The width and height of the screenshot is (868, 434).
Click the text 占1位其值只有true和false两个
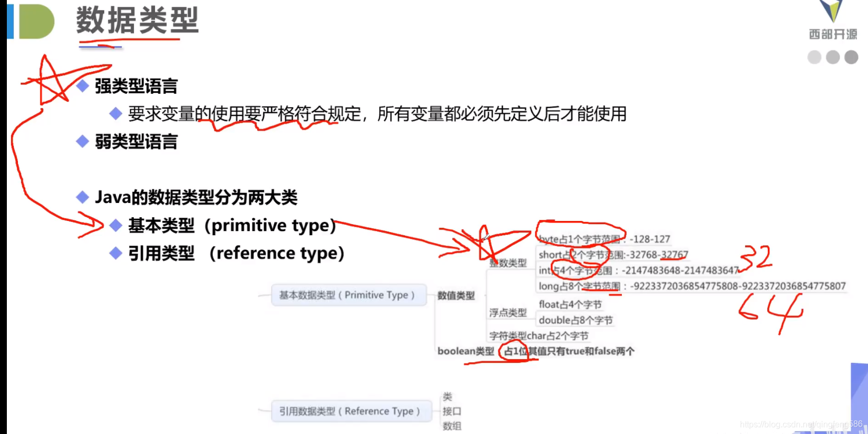569,351
